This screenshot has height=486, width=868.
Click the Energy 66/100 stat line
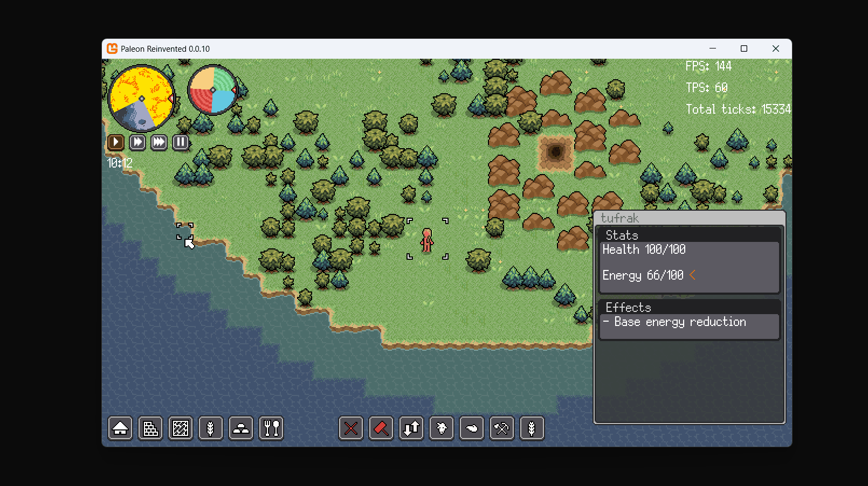tap(643, 275)
